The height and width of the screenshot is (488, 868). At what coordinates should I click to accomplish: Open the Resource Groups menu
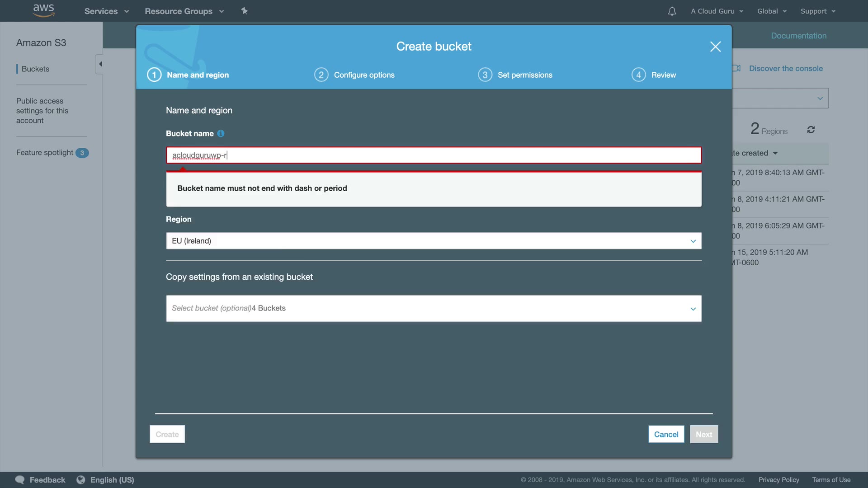(x=184, y=11)
